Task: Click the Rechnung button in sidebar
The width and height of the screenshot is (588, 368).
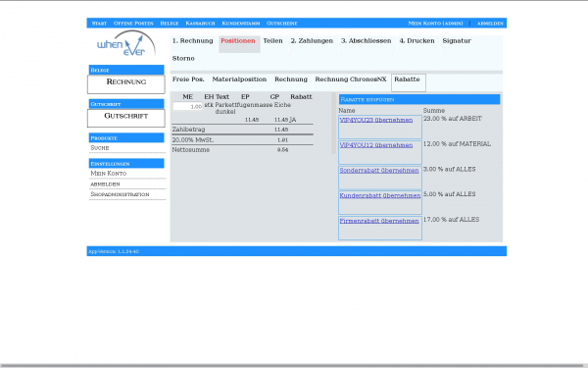Action: tap(126, 84)
